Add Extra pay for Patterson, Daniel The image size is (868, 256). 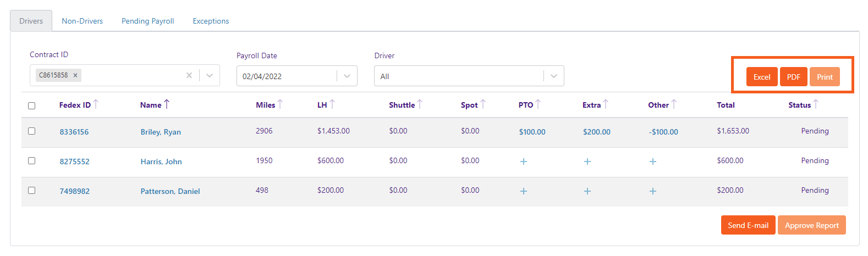pyautogui.click(x=587, y=191)
